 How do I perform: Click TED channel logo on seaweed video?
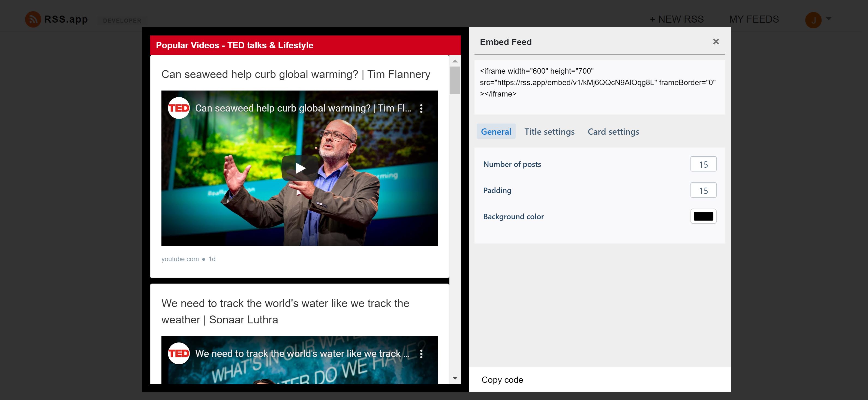179,108
